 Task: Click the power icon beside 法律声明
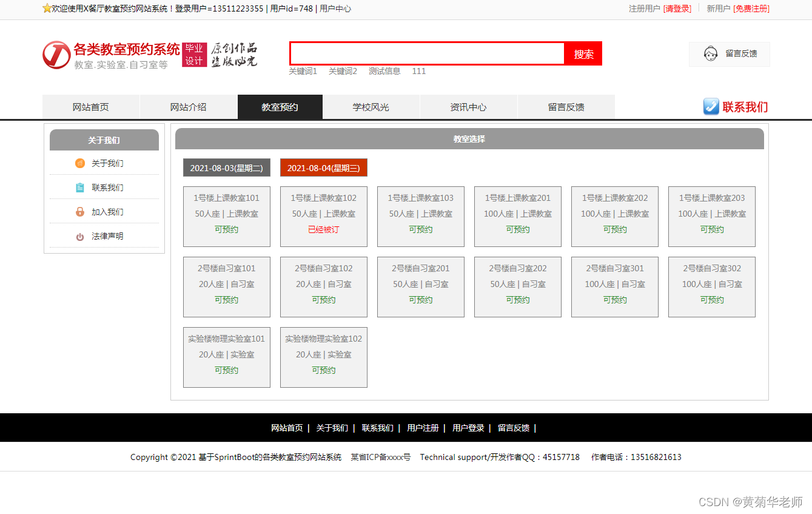(79, 236)
